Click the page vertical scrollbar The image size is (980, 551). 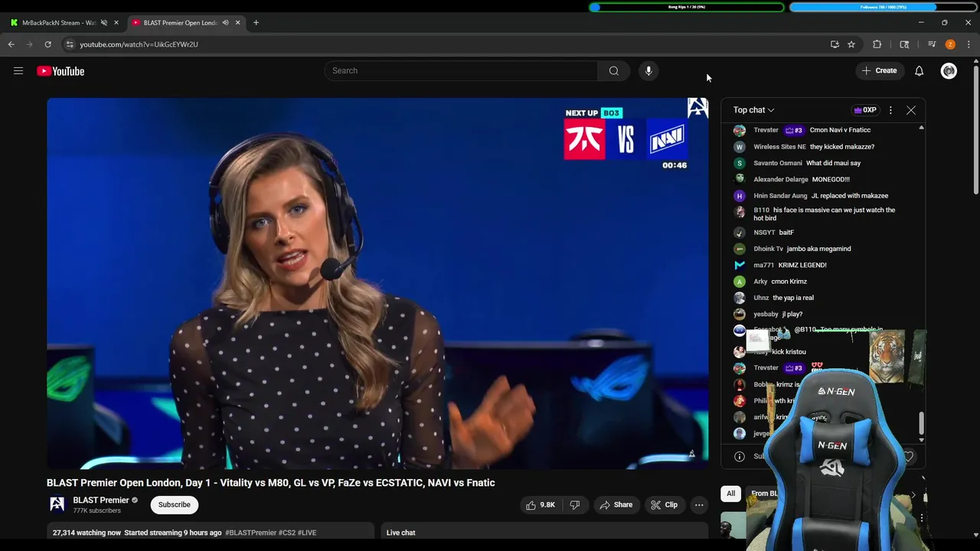click(975, 129)
